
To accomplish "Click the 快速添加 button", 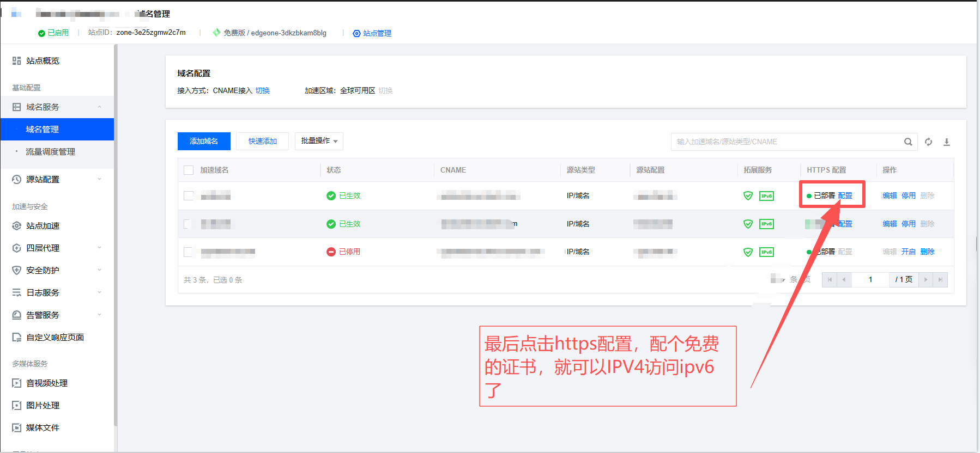I will coord(262,141).
